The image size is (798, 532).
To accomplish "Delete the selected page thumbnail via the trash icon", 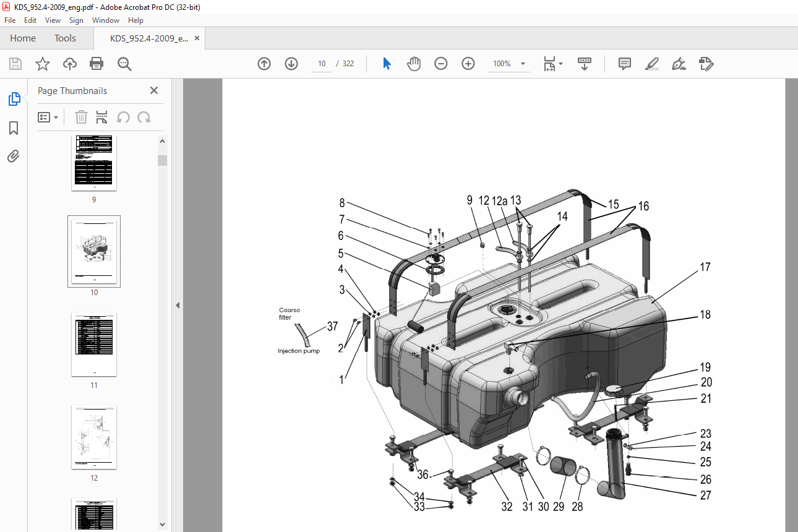I will click(x=81, y=117).
